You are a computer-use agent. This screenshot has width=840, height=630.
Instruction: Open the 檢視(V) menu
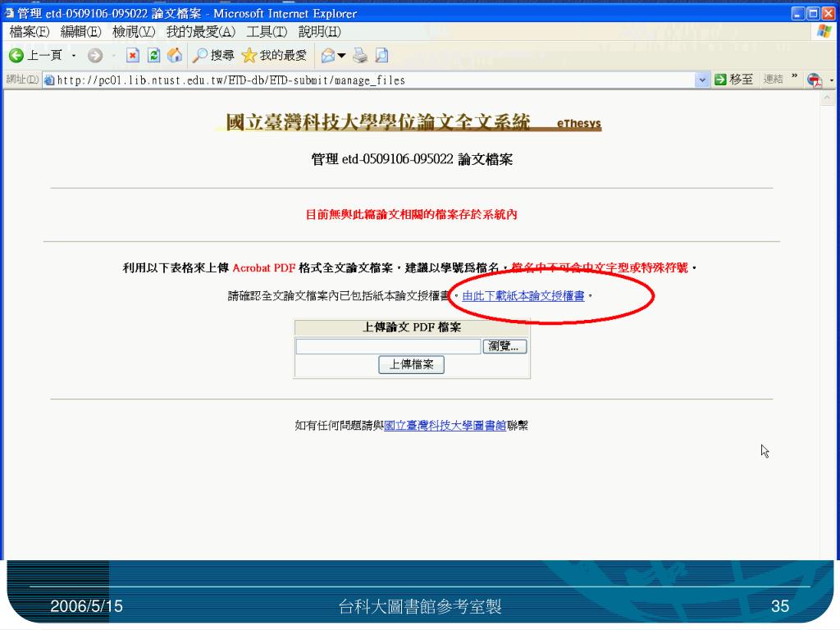134,32
